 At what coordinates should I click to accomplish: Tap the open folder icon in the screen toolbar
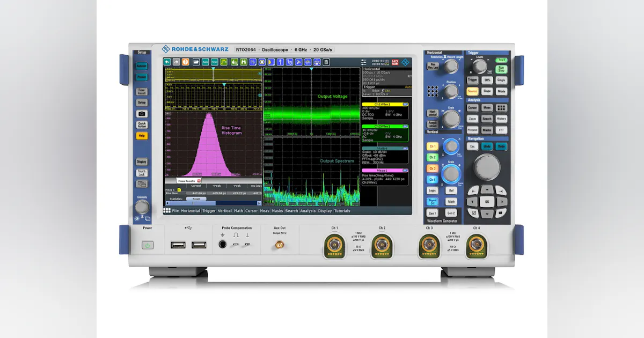click(196, 62)
